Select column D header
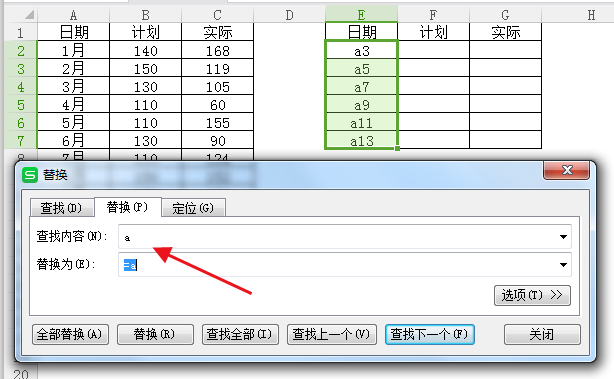Image resolution: width=614 pixels, height=379 pixels. [x=289, y=15]
